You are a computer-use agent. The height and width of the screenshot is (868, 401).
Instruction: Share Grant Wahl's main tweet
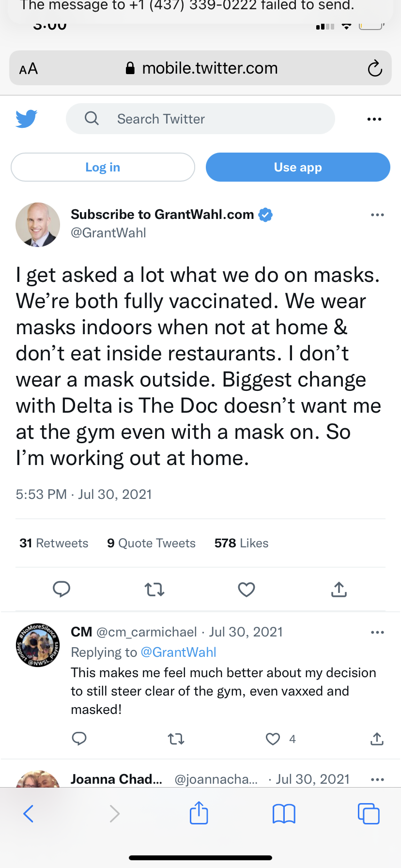339,589
